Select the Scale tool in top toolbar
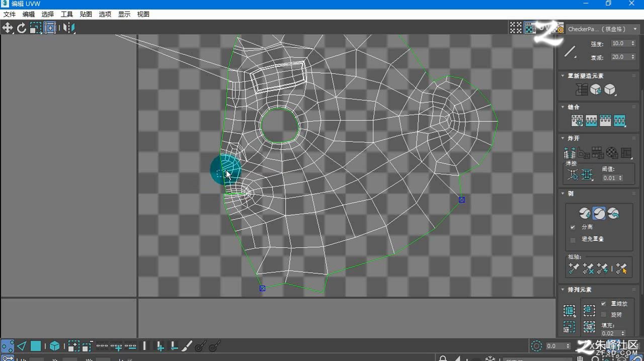The width and height of the screenshot is (644, 361). coord(35,28)
